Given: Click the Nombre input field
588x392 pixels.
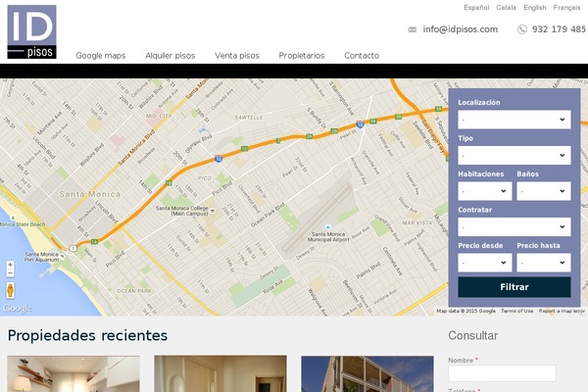Looking at the screenshot, I should point(502,373).
